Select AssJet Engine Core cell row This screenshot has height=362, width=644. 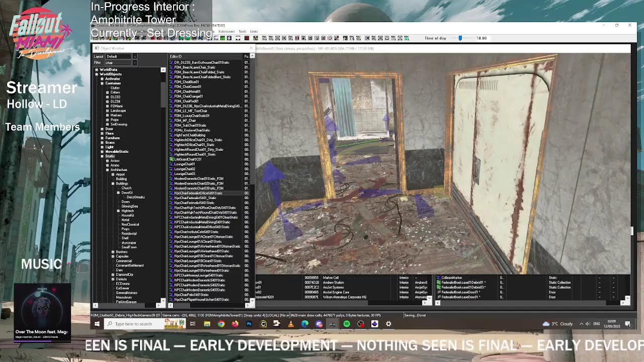tap(342, 292)
